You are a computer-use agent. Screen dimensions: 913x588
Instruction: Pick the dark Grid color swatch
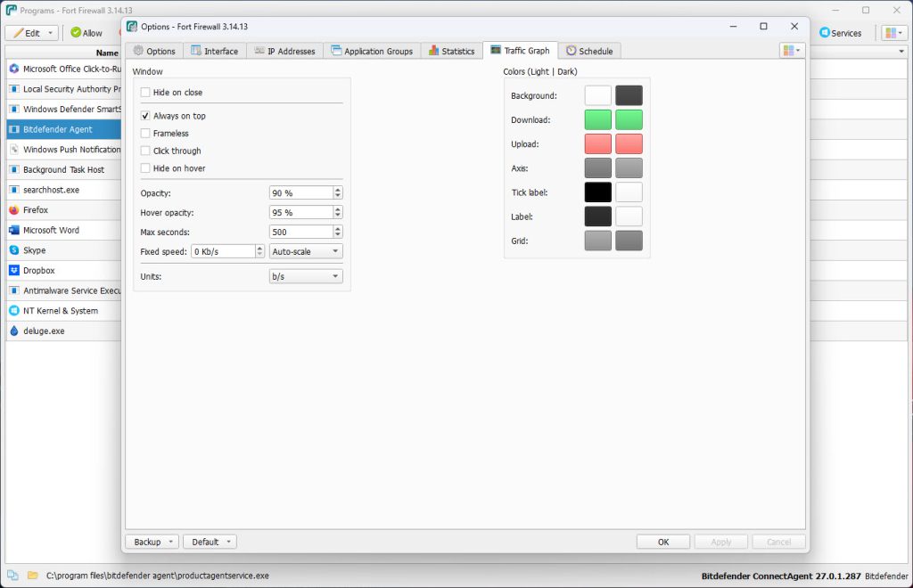click(629, 241)
